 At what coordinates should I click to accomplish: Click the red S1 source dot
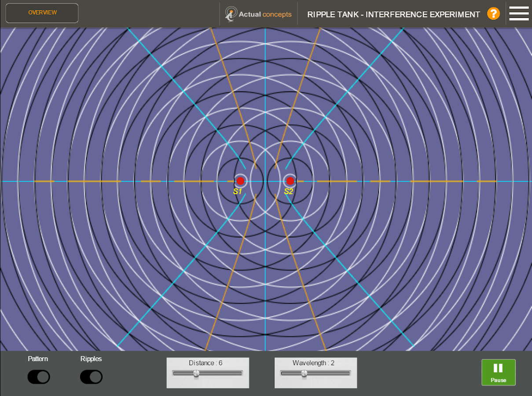(x=240, y=181)
